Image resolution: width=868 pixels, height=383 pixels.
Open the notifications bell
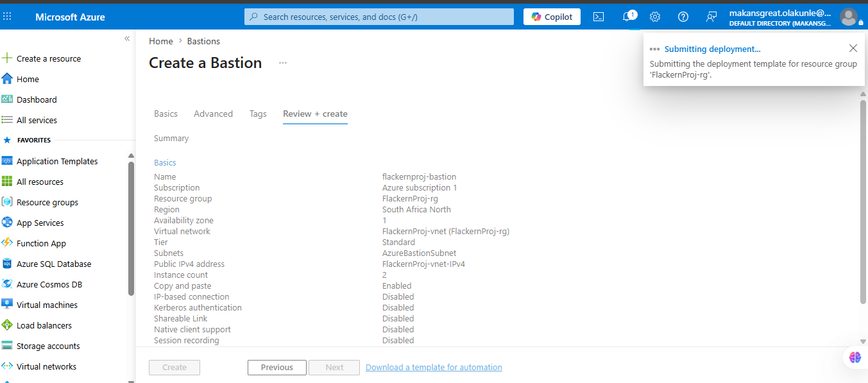pos(628,17)
